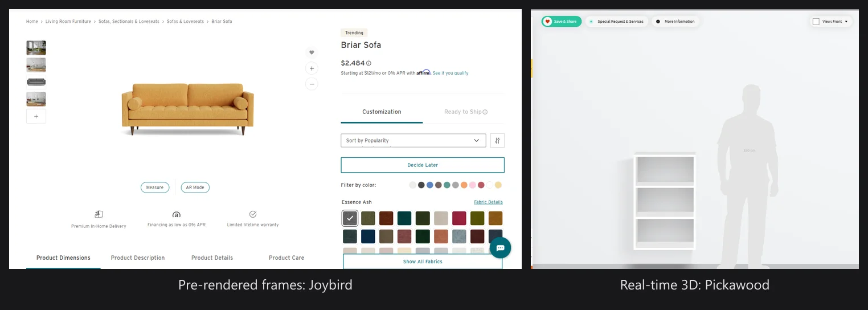This screenshot has width=868, height=310.
Task: Open the Product Description tab
Action: tap(138, 258)
